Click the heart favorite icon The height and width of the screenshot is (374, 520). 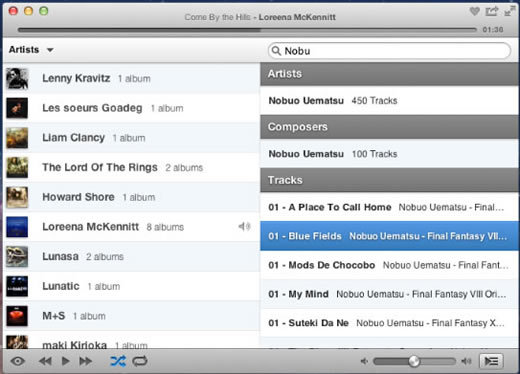(475, 11)
